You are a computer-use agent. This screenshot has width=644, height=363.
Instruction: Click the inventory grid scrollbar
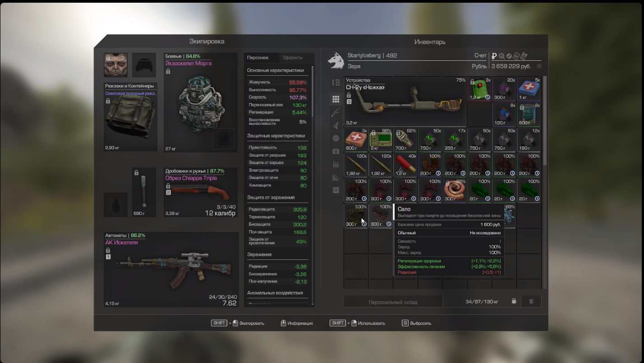click(544, 120)
